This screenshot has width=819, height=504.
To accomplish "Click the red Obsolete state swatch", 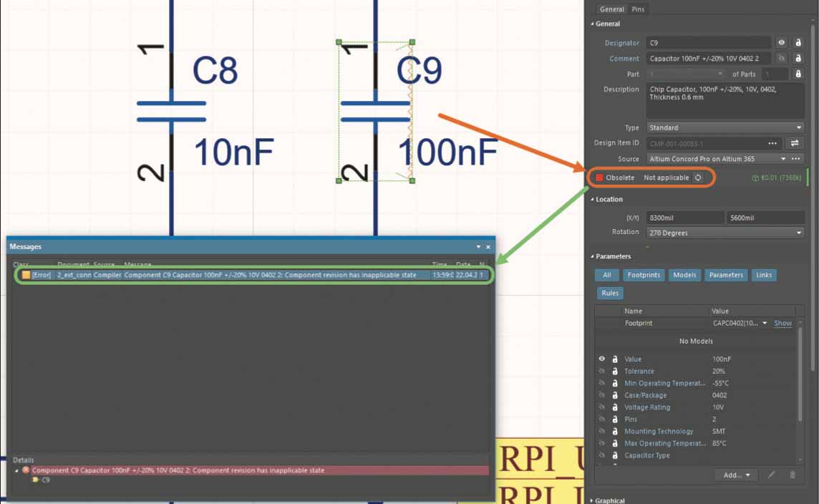I will point(599,178).
